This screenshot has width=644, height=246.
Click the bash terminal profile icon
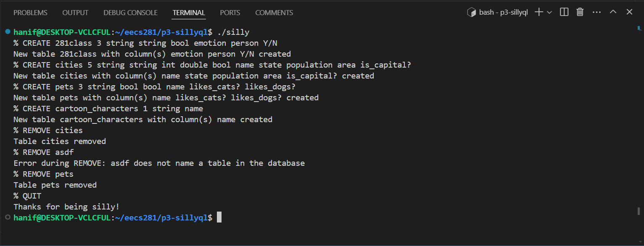pos(472,12)
